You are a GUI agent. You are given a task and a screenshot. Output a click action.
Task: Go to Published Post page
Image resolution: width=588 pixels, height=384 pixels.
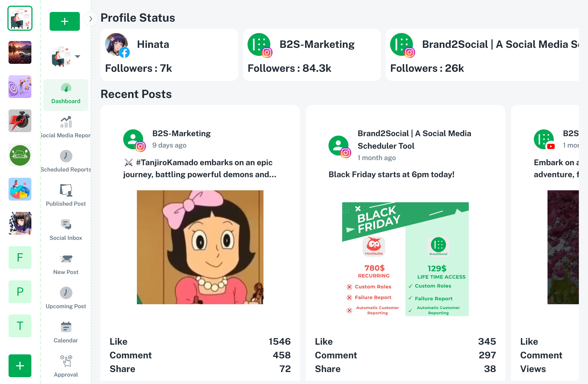pos(66,195)
